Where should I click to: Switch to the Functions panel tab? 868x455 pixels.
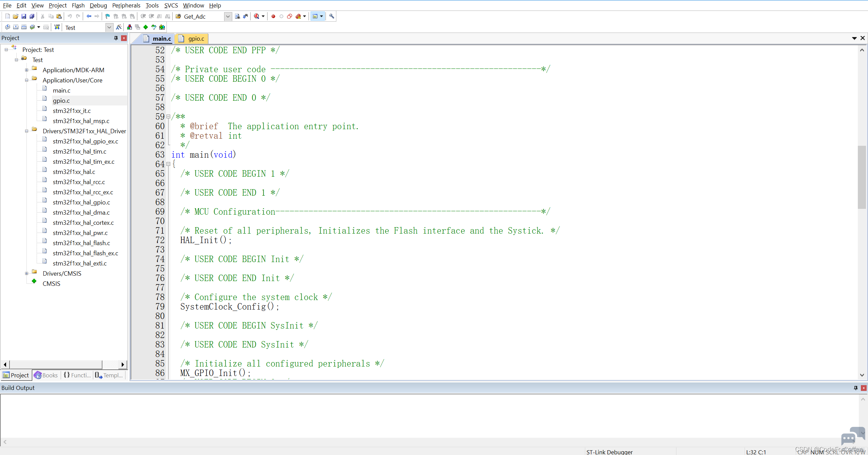pyautogui.click(x=77, y=375)
